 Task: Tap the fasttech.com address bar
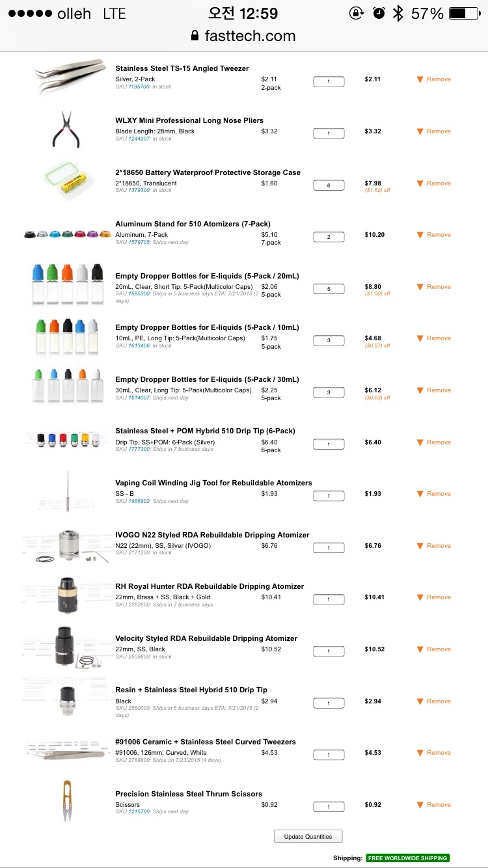tap(243, 36)
